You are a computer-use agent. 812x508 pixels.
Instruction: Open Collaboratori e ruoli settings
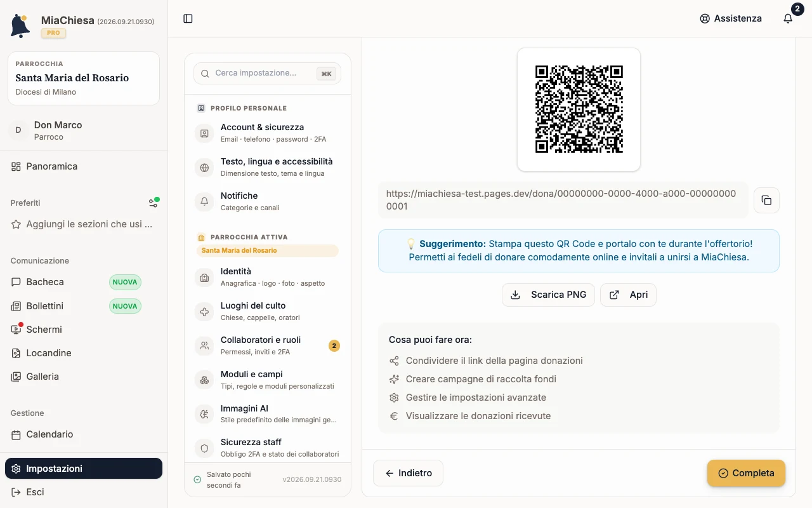coord(268,346)
